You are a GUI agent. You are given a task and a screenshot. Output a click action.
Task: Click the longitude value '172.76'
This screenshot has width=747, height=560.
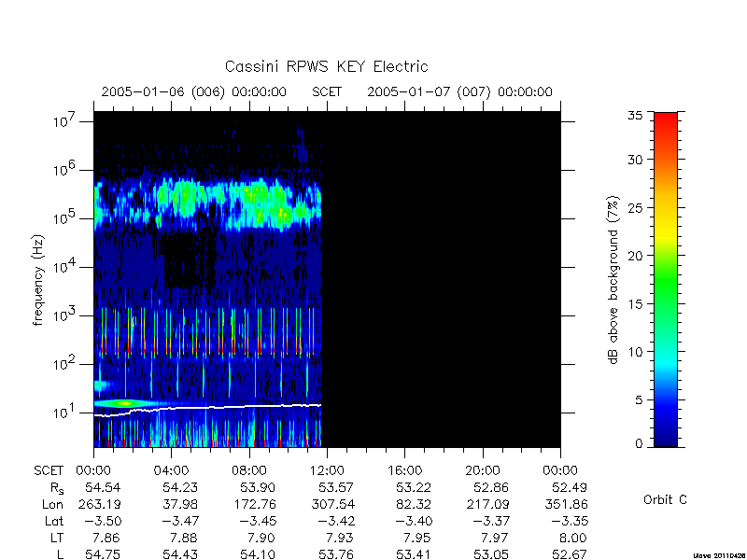click(254, 504)
